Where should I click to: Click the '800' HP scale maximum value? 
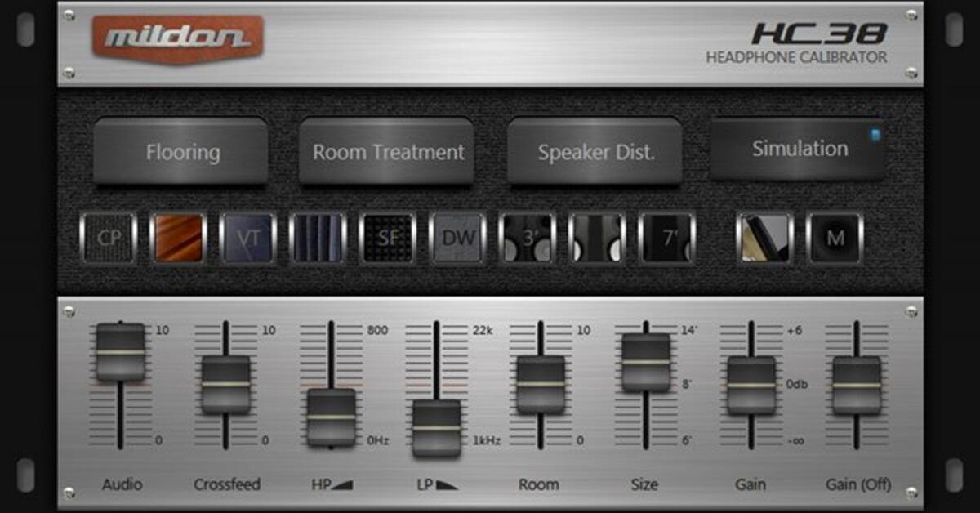pos(377,331)
